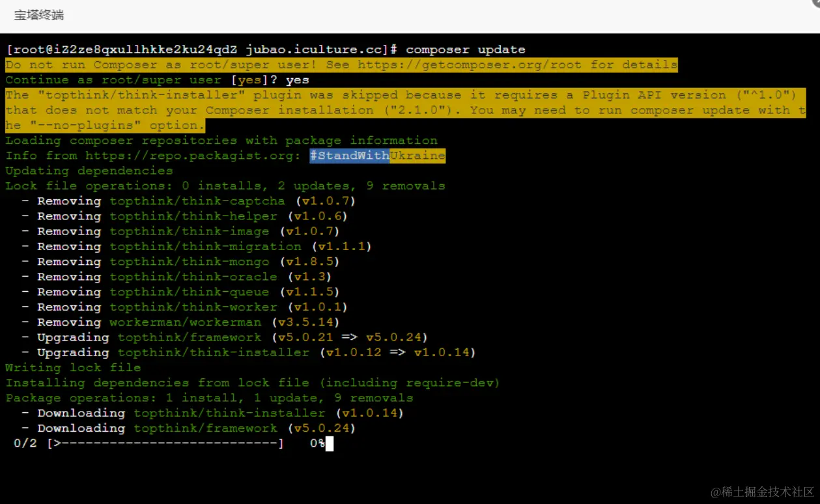
Task: Click the 'Package operations' summary line
Action: click(x=209, y=398)
